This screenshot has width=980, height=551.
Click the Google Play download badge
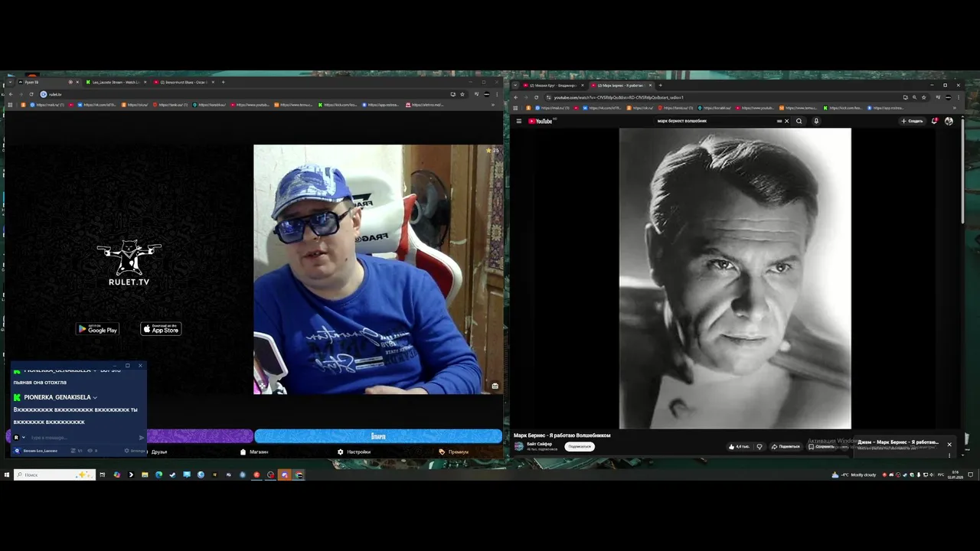pyautogui.click(x=97, y=329)
